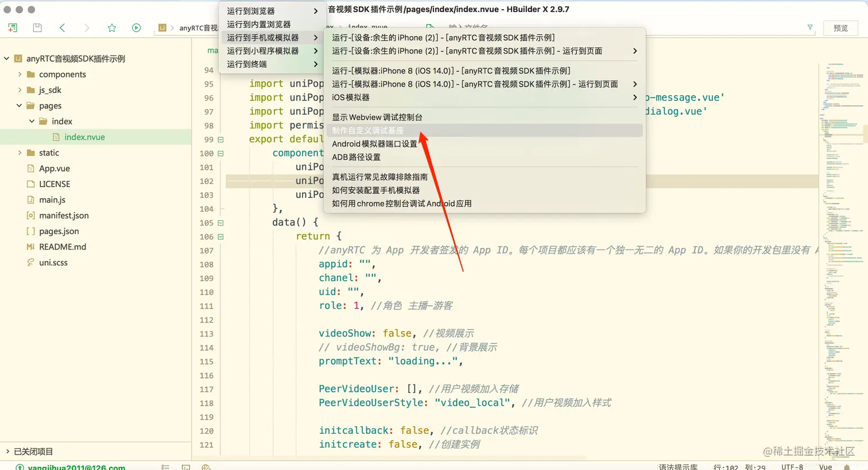Click the new file toolbar icon

(x=13, y=28)
